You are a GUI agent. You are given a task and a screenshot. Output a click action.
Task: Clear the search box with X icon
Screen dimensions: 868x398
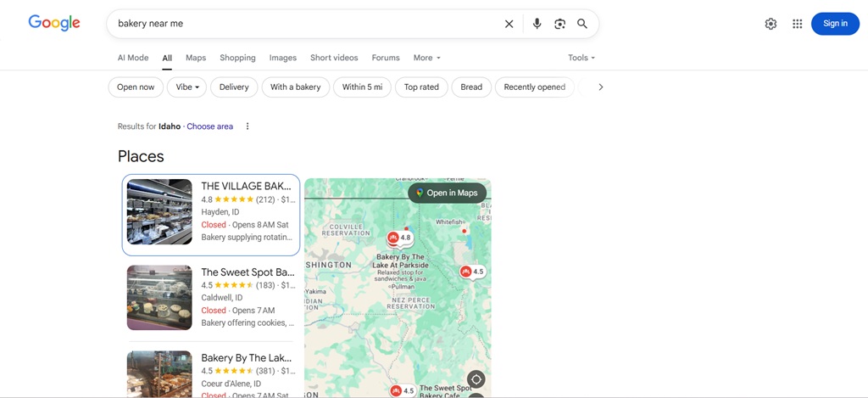509,24
